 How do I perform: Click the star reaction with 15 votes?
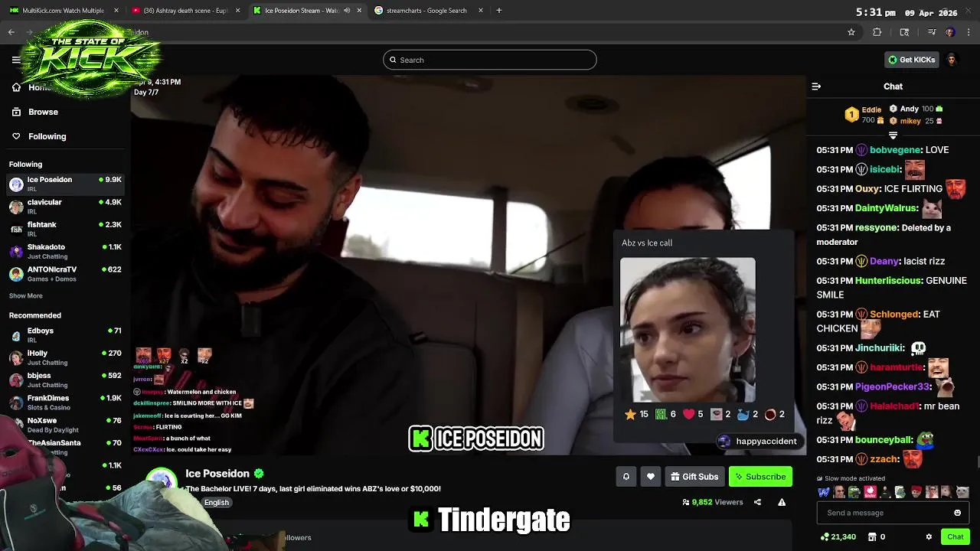coord(637,414)
